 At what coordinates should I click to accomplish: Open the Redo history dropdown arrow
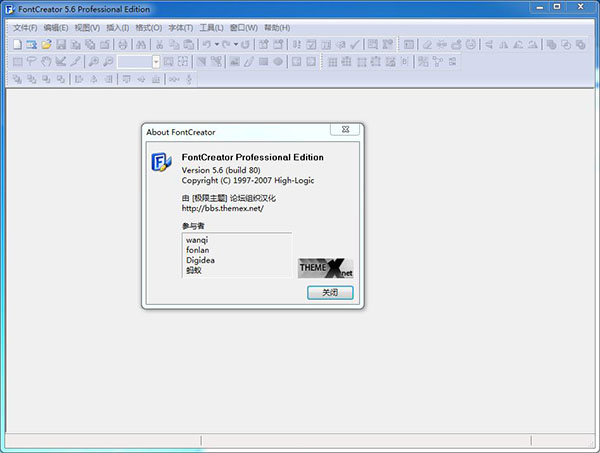pyautogui.click(x=236, y=44)
